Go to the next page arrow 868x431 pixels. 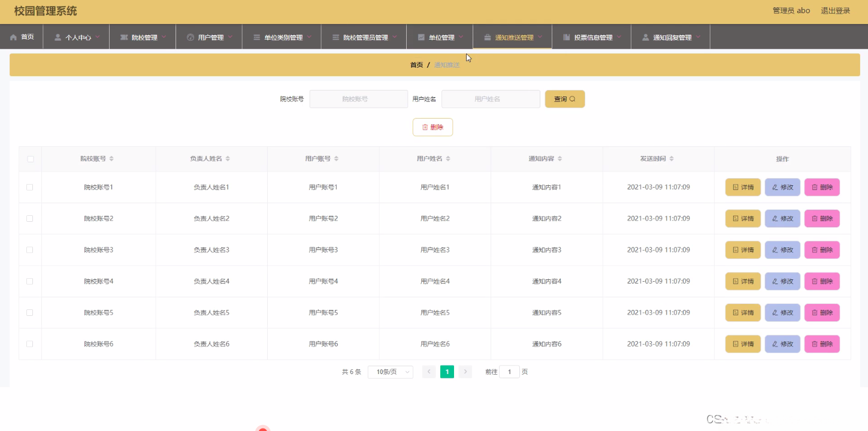pyautogui.click(x=465, y=372)
